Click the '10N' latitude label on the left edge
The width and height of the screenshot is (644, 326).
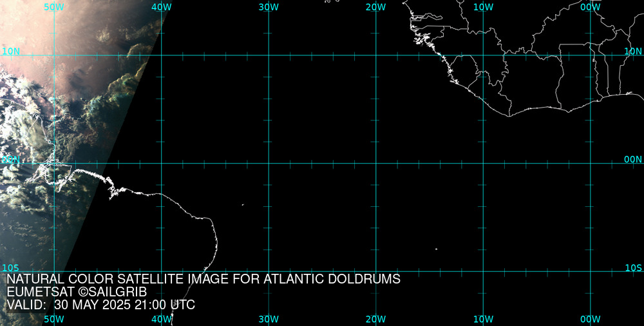click(x=11, y=52)
